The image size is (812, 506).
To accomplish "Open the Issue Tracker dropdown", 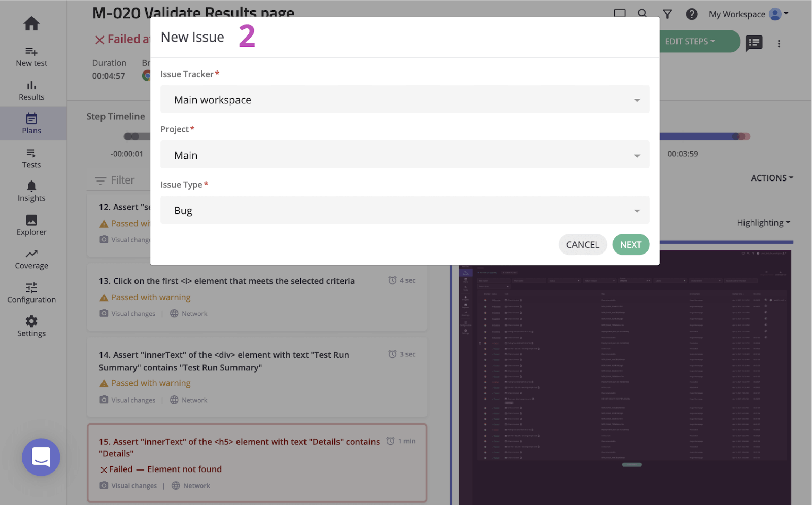I will 404,99.
